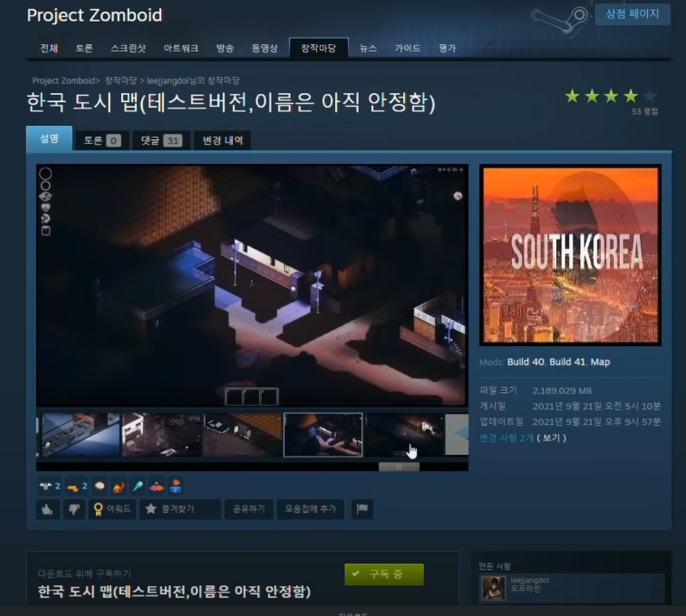Viewport: 686px width, 616px height.
Task: Open the 동영상 videos tab
Action: (264, 48)
